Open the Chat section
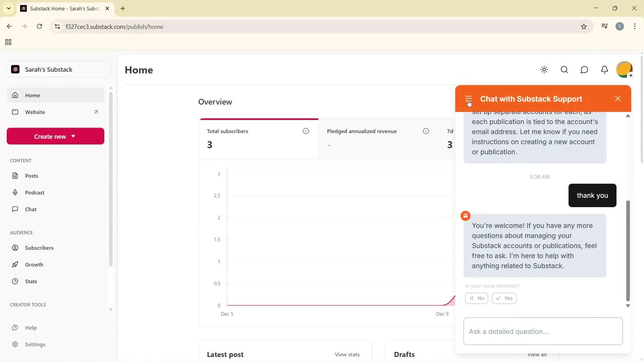Viewport: 644px width, 362px height. (x=31, y=209)
